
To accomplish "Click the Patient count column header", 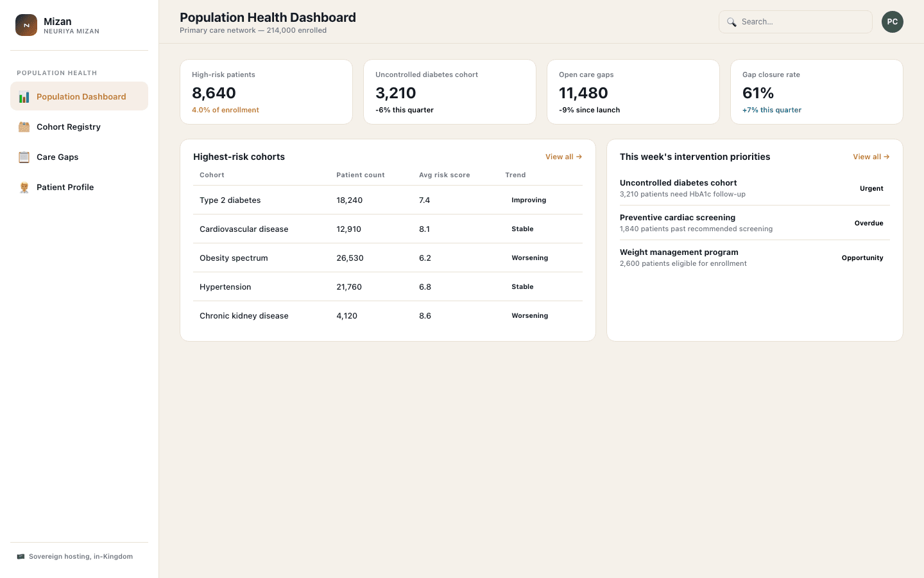I will click(x=361, y=175).
